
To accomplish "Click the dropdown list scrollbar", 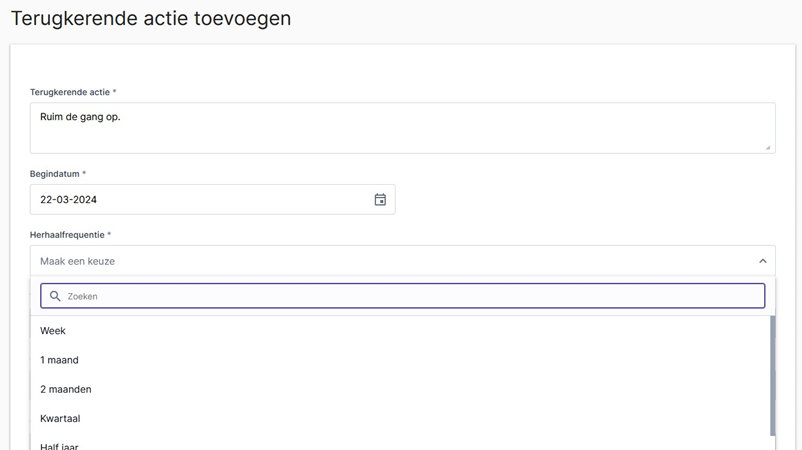I will pos(772,375).
